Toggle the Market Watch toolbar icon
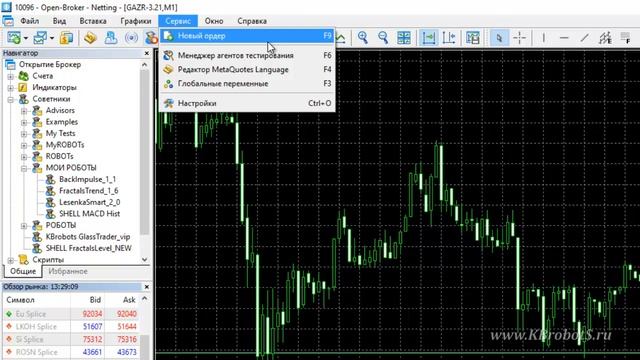640x360 pixels. pyautogui.click(x=67, y=38)
